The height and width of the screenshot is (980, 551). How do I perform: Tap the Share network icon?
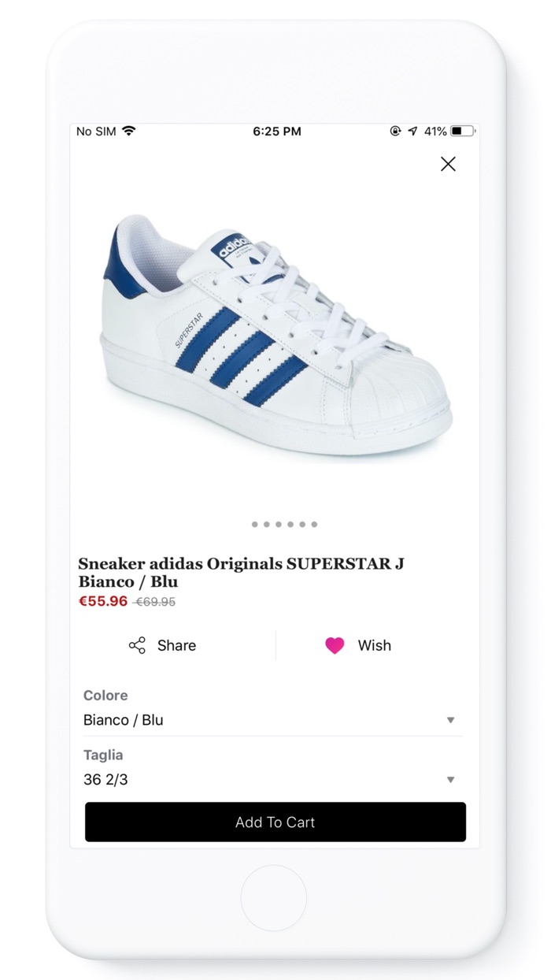[137, 646]
